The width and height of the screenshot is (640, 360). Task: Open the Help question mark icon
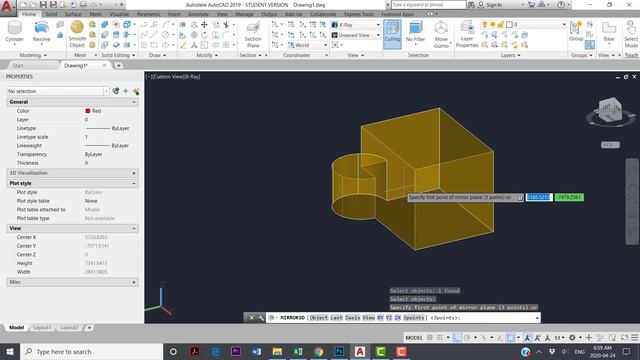pos(561,4)
